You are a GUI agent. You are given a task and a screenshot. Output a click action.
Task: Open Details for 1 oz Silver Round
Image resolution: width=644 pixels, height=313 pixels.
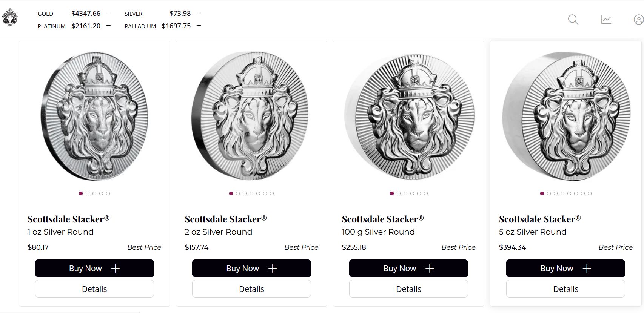coord(94,289)
